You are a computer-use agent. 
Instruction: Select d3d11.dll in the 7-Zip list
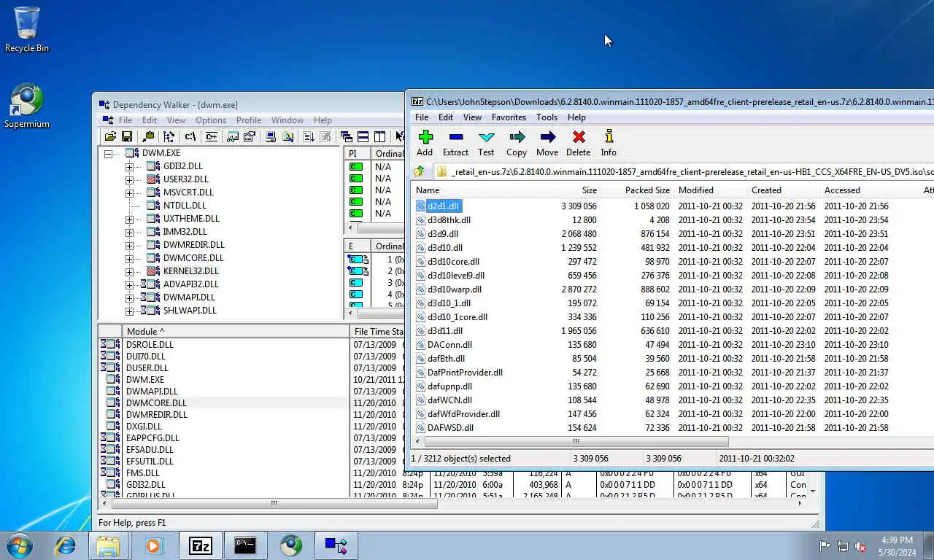click(445, 331)
